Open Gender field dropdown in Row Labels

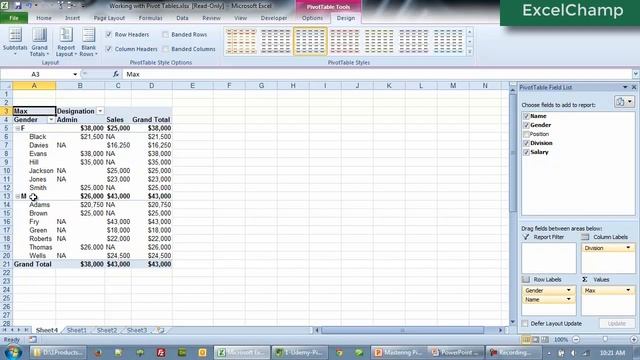(569, 290)
